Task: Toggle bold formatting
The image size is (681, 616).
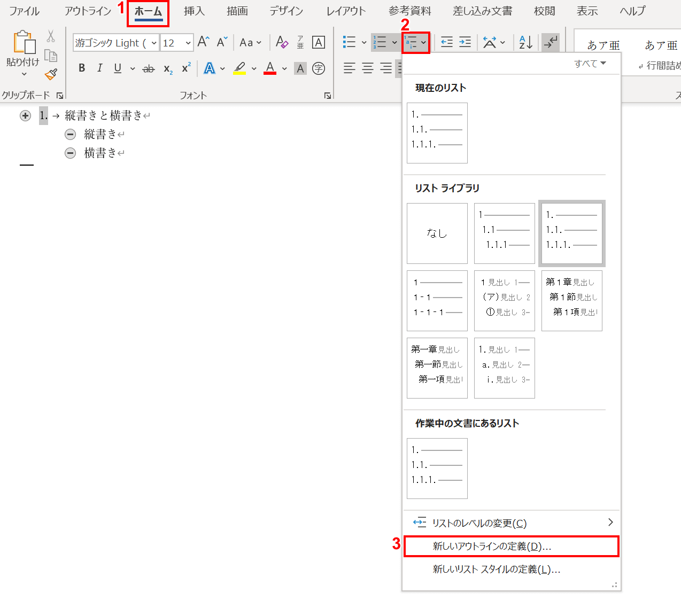Action: point(82,68)
